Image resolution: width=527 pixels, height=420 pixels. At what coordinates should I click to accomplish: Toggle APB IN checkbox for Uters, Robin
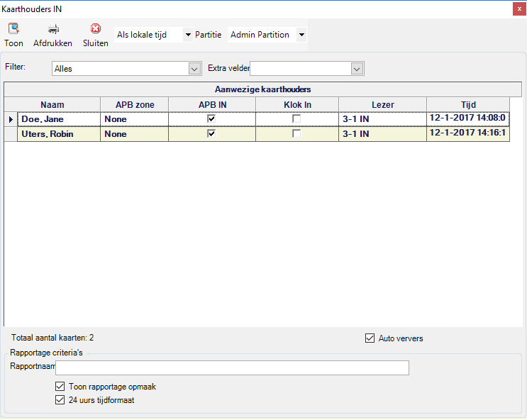click(x=211, y=133)
